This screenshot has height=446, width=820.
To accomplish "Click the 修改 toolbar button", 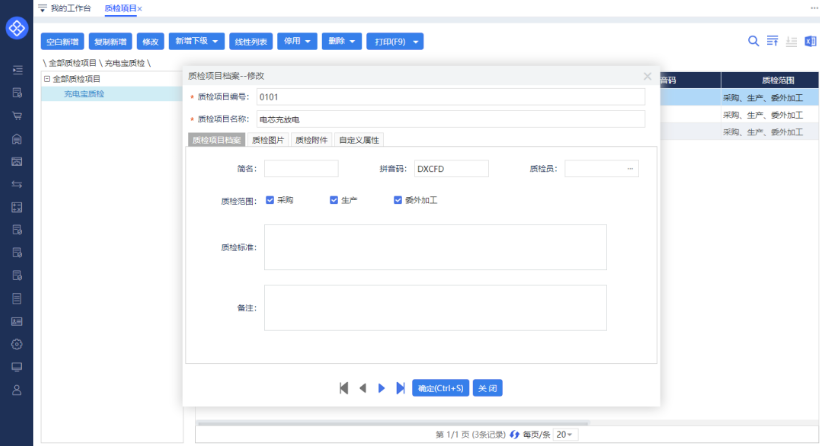I will pos(151,41).
